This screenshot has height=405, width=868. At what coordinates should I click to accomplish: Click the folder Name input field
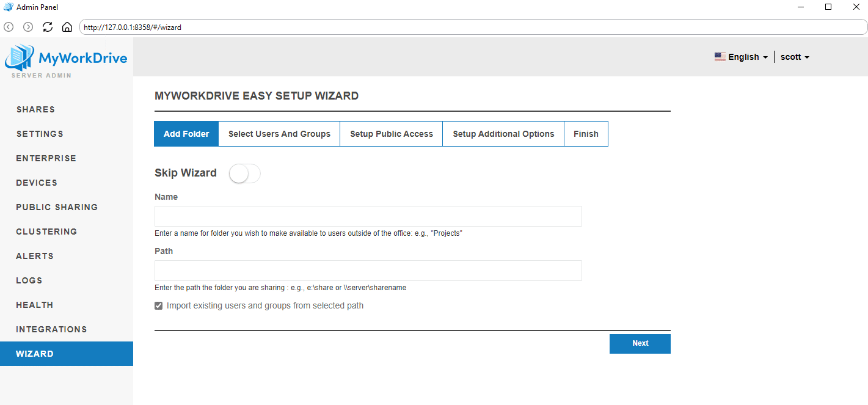368,216
